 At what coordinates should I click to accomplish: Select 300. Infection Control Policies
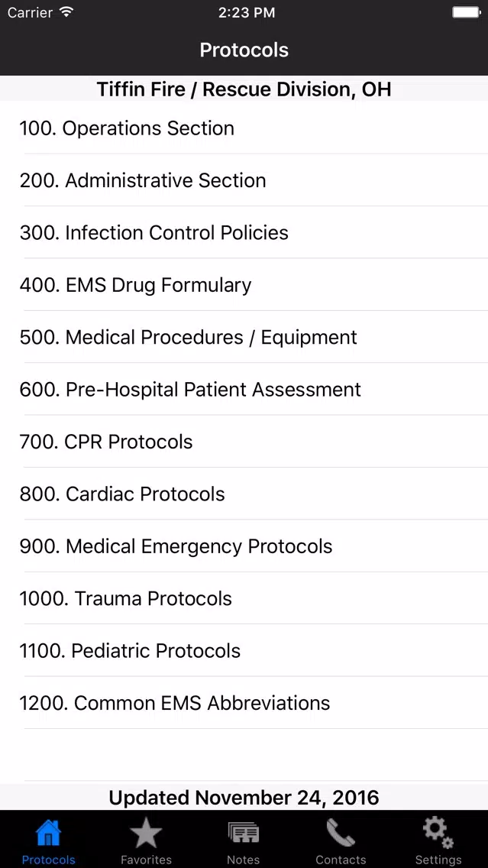point(244,232)
